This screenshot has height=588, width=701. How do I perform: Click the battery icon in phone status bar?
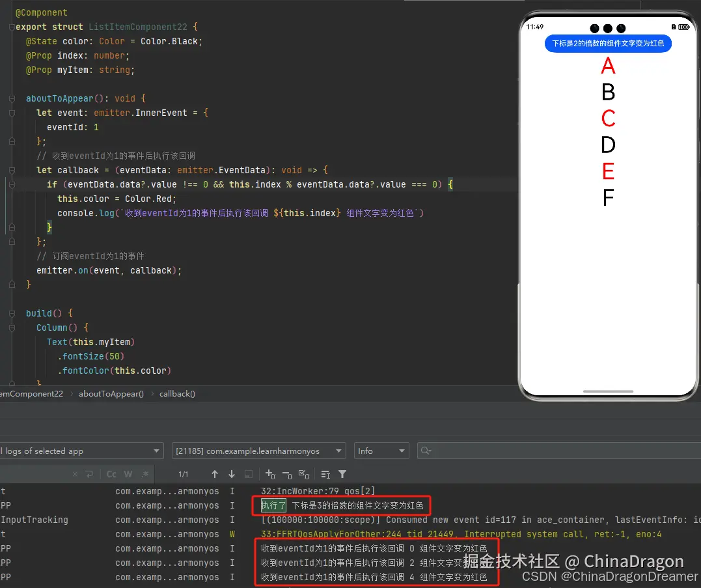(x=683, y=27)
